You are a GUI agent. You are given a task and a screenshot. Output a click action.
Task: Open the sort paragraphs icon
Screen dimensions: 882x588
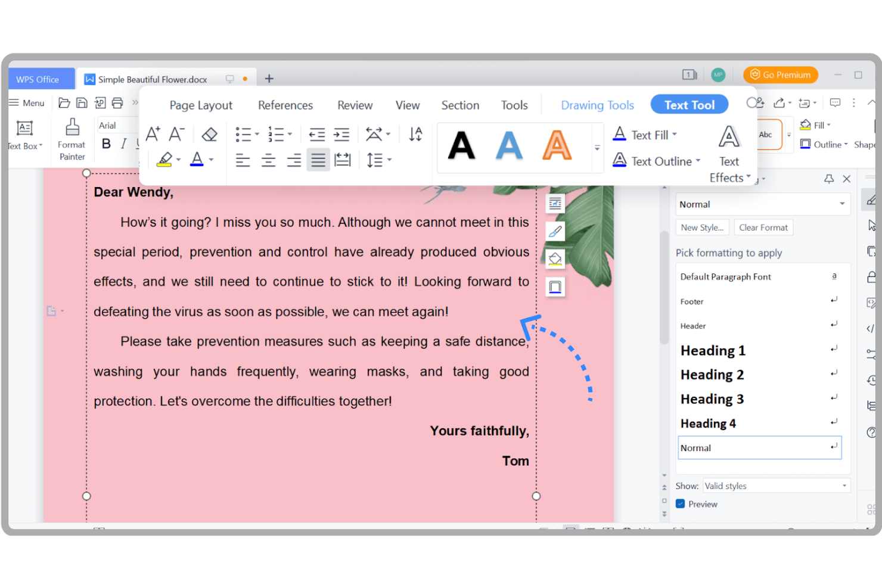coord(415,134)
